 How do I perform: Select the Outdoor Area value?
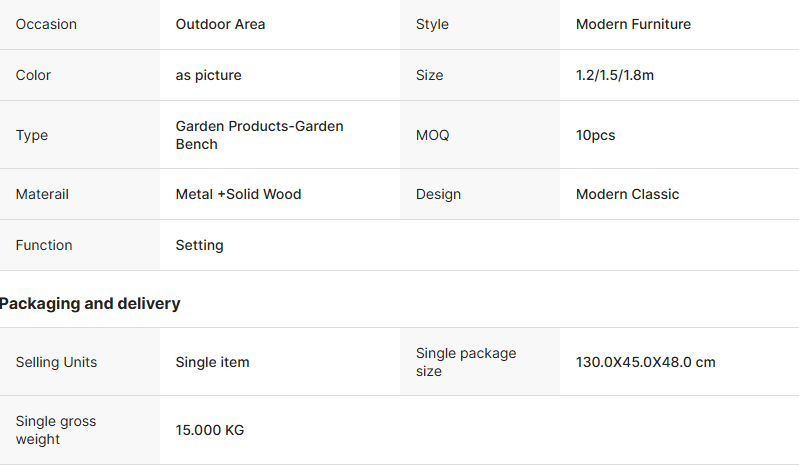point(220,24)
